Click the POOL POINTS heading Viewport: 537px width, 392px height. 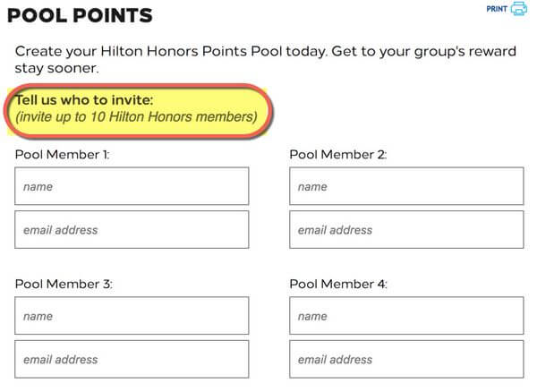point(80,15)
